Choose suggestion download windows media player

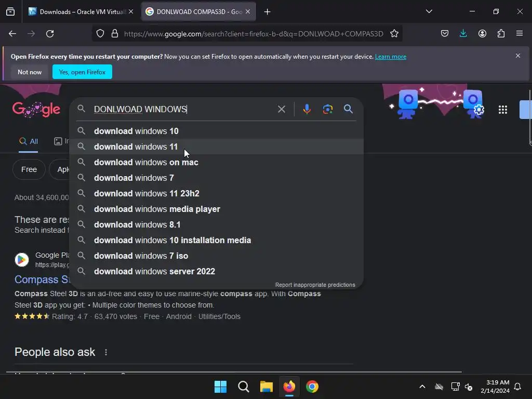click(217, 209)
